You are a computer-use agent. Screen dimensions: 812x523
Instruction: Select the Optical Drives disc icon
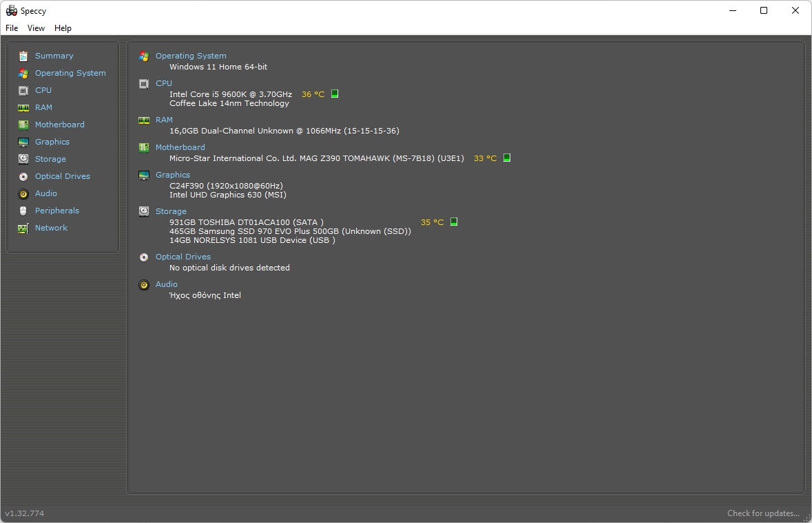click(23, 176)
